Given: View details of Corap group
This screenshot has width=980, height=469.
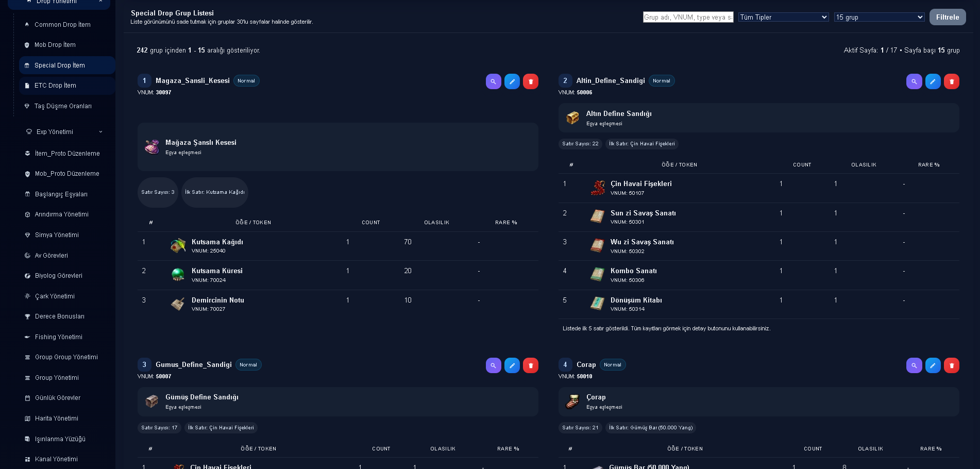Looking at the screenshot, I should click(x=914, y=365).
